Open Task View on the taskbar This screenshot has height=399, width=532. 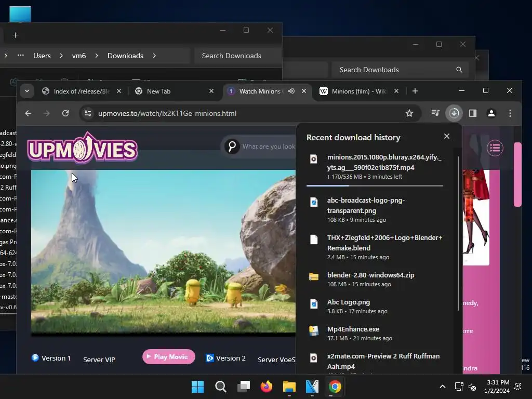click(244, 387)
